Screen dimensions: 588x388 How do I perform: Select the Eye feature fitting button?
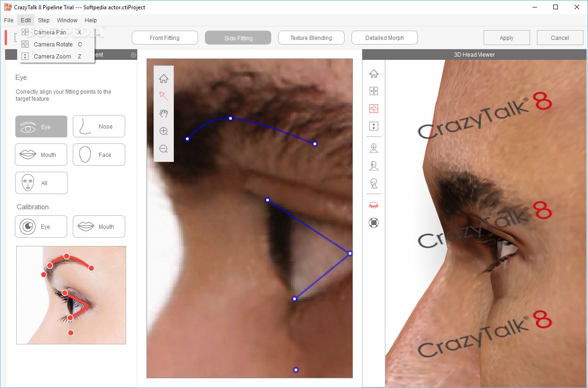[x=41, y=126]
